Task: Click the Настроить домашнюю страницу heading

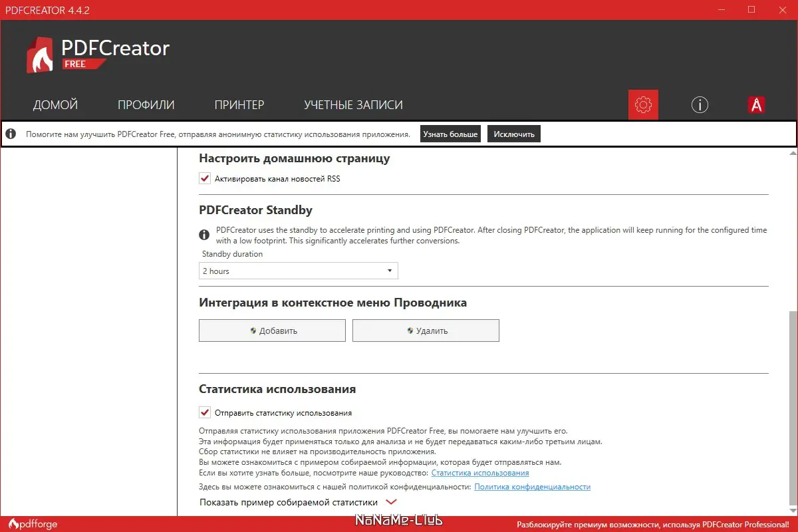Action: pyautogui.click(x=295, y=158)
